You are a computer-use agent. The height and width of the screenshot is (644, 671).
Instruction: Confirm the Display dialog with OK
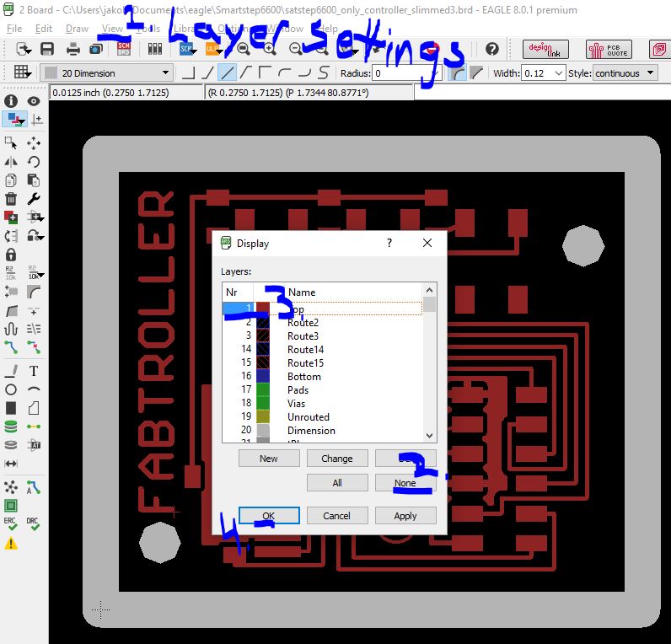269,516
